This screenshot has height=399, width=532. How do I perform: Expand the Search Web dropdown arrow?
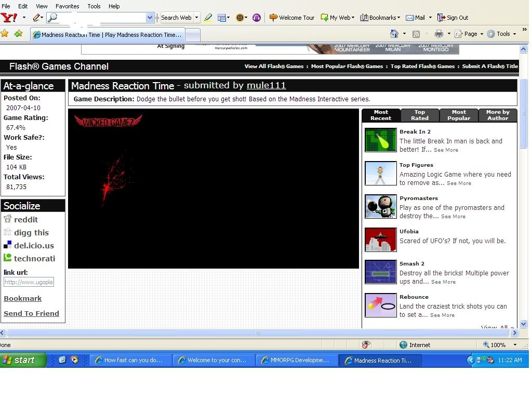[196, 18]
